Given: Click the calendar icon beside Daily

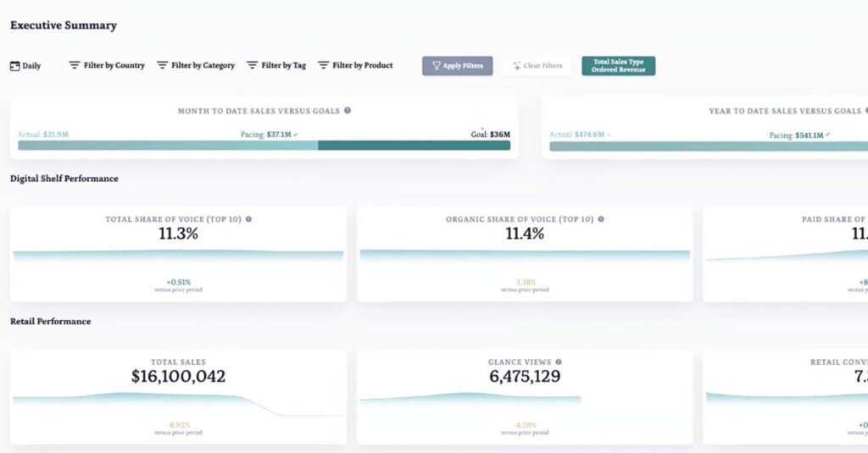Looking at the screenshot, I should click(14, 66).
